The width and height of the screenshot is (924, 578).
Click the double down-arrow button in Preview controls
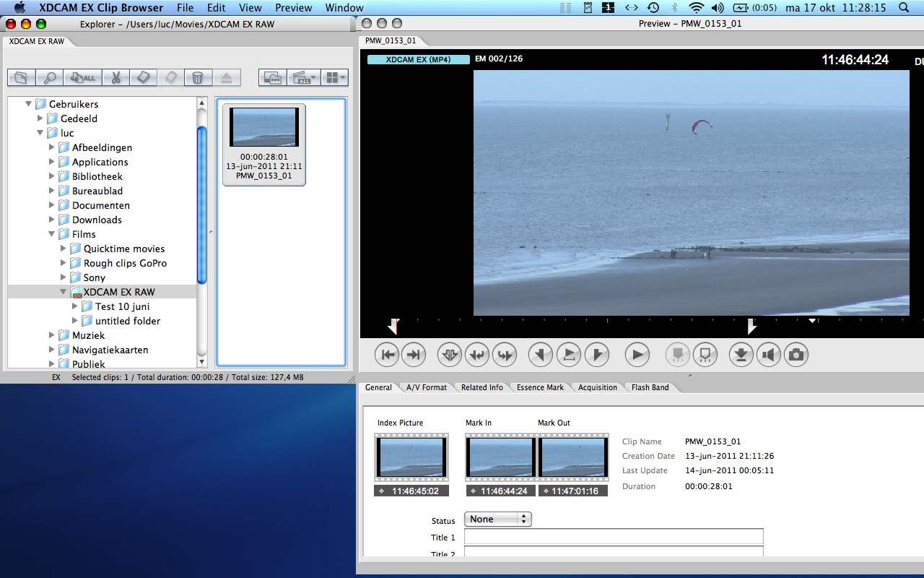click(450, 355)
